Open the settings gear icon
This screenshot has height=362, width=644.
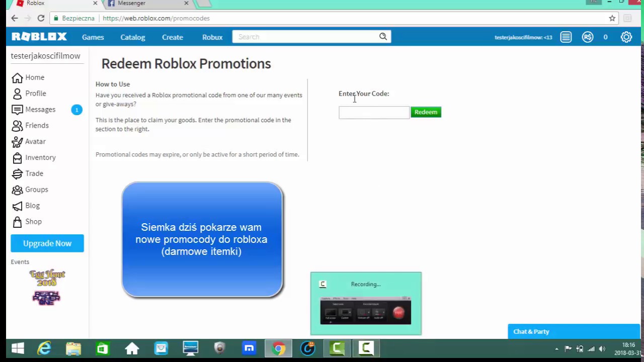[626, 37]
